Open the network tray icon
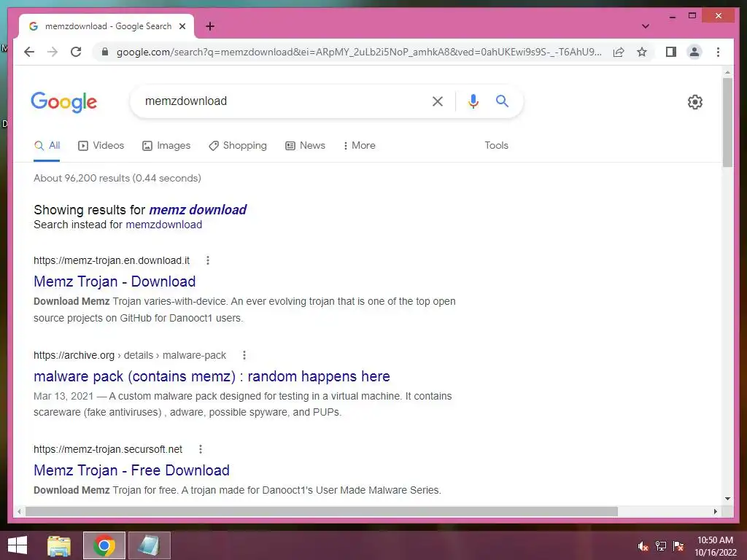This screenshot has width=747, height=560. tap(661, 546)
